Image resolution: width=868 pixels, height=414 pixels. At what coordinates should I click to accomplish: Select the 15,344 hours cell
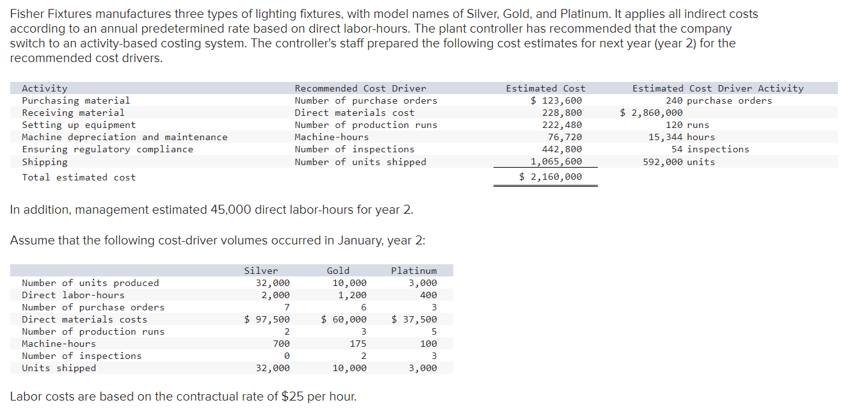click(682, 137)
